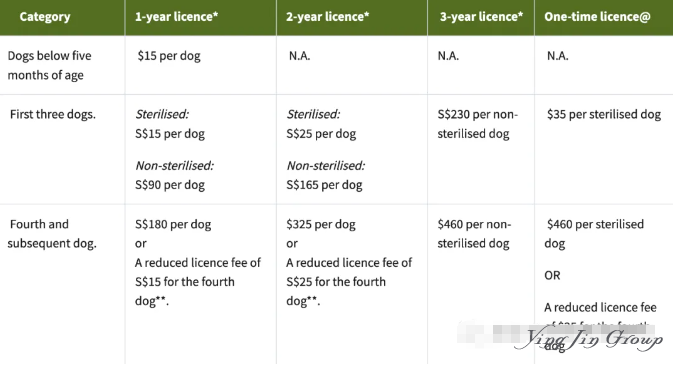673x370 pixels.
Task: Click S$230 per non-sterilised dog cell
Action: tap(477, 124)
